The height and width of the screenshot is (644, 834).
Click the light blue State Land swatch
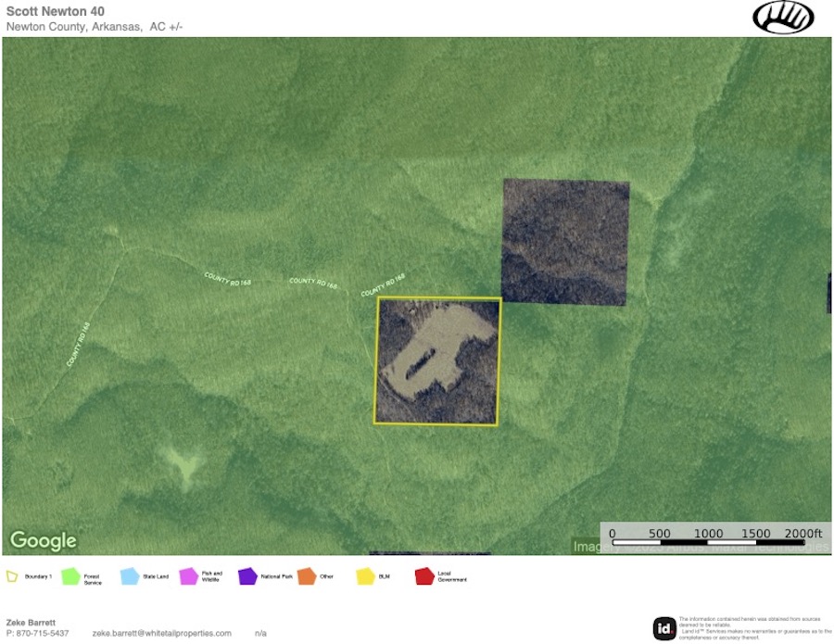[130, 576]
